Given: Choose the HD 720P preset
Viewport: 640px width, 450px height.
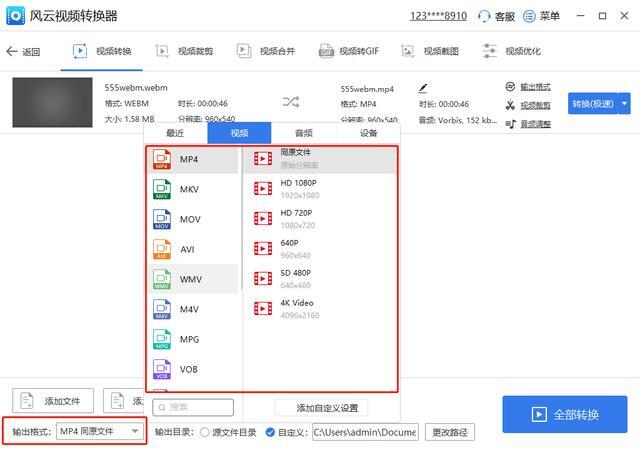Looking at the screenshot, I should (320, 219).
